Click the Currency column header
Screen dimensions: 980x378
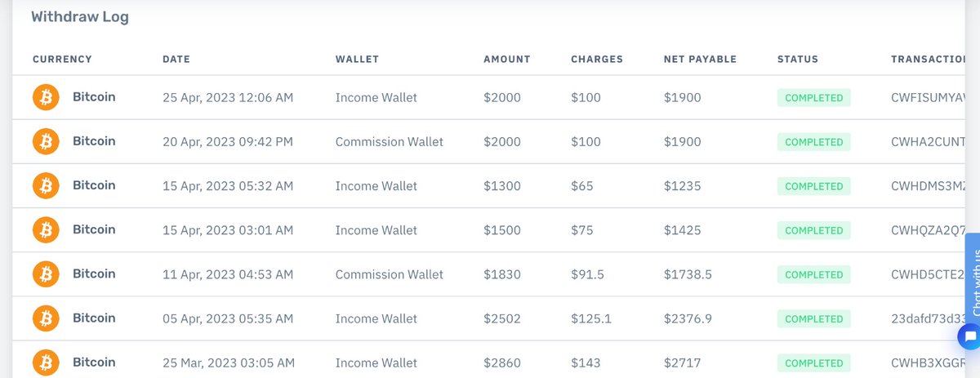[62, 59]
